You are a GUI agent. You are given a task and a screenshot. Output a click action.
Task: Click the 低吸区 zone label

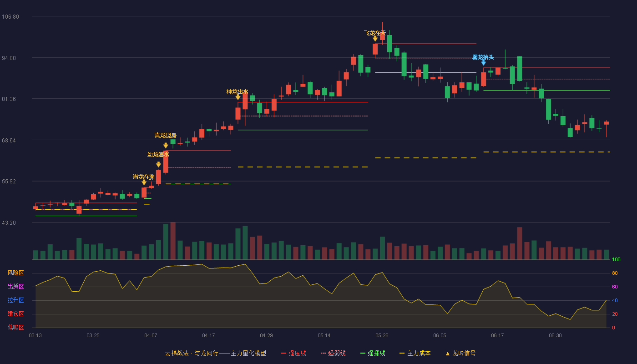15,328
